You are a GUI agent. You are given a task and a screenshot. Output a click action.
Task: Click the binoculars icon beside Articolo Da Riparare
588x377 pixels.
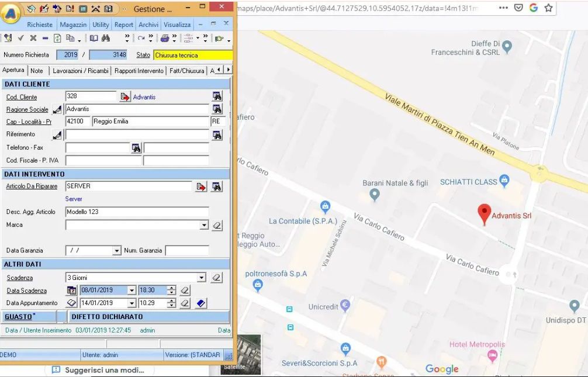point(217,186)
